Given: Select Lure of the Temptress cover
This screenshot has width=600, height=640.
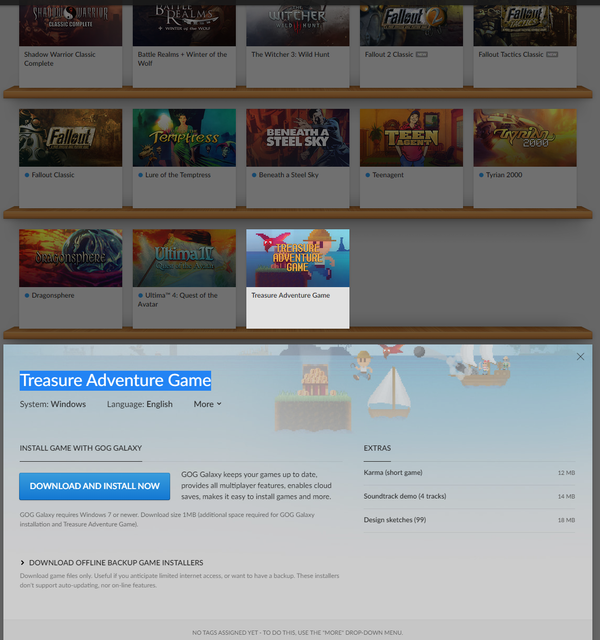Looking at the screenshot, I should [184, 138].
